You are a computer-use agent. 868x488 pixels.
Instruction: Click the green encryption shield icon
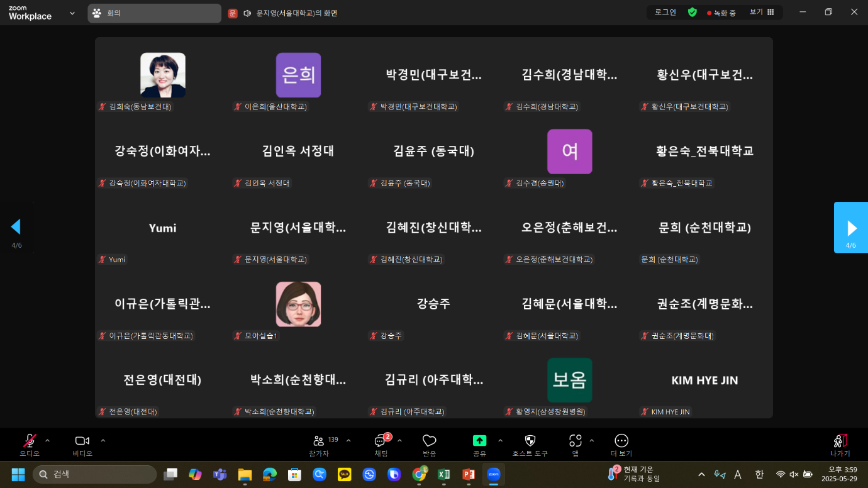692,13
